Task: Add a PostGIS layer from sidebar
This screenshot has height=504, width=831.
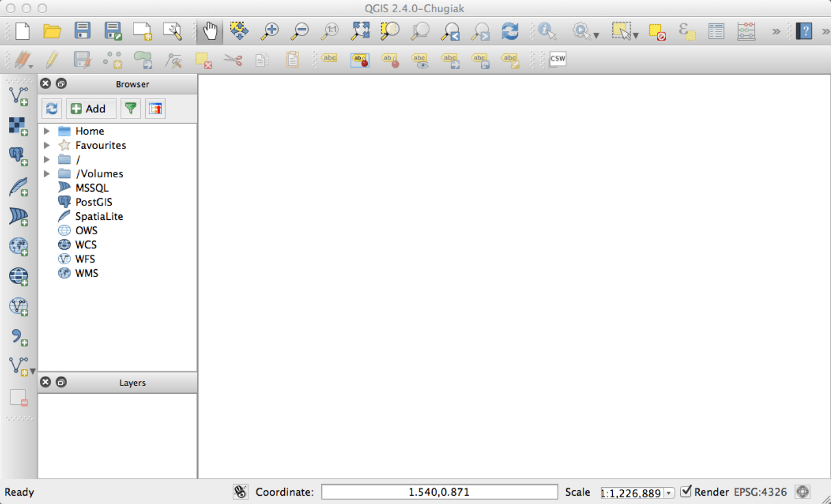Action: click(x=19, y=156)
